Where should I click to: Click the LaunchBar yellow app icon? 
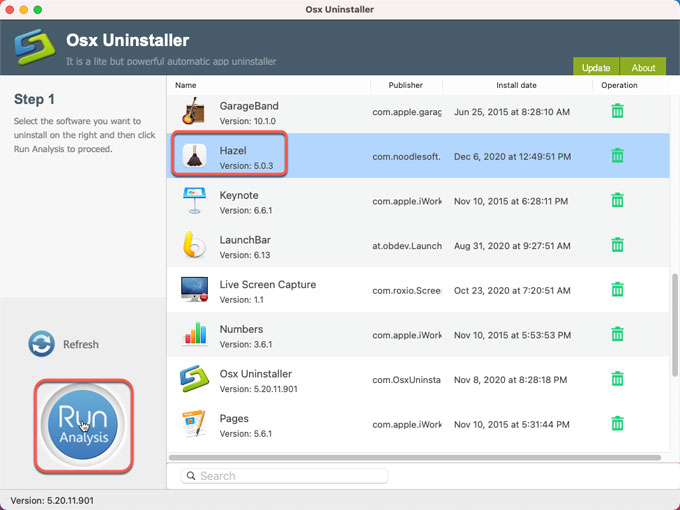[194, 245]
